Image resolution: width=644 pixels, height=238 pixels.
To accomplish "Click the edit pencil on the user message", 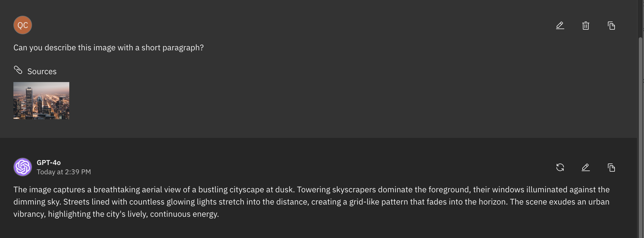I will coord(560,26).
